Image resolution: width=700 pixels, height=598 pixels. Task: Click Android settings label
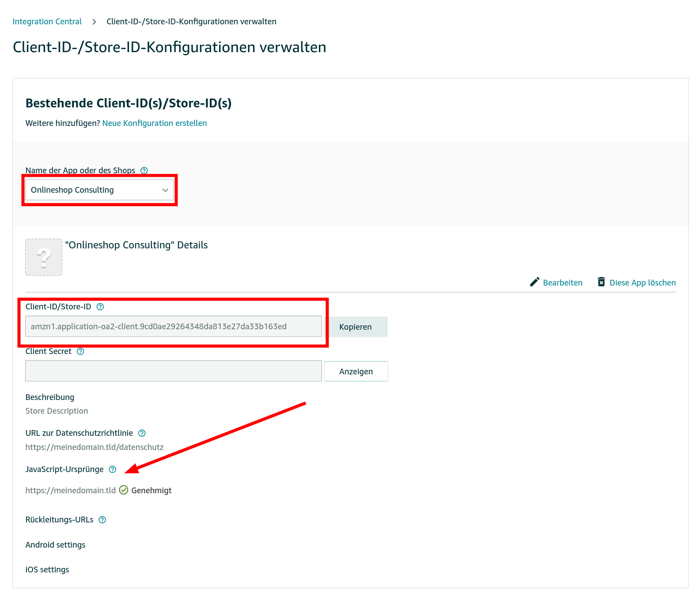tap(56, 545)
